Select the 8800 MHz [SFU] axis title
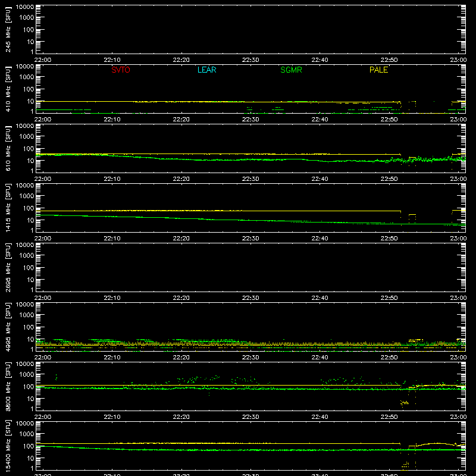This screenshot has height=476, width=476. 8,387
